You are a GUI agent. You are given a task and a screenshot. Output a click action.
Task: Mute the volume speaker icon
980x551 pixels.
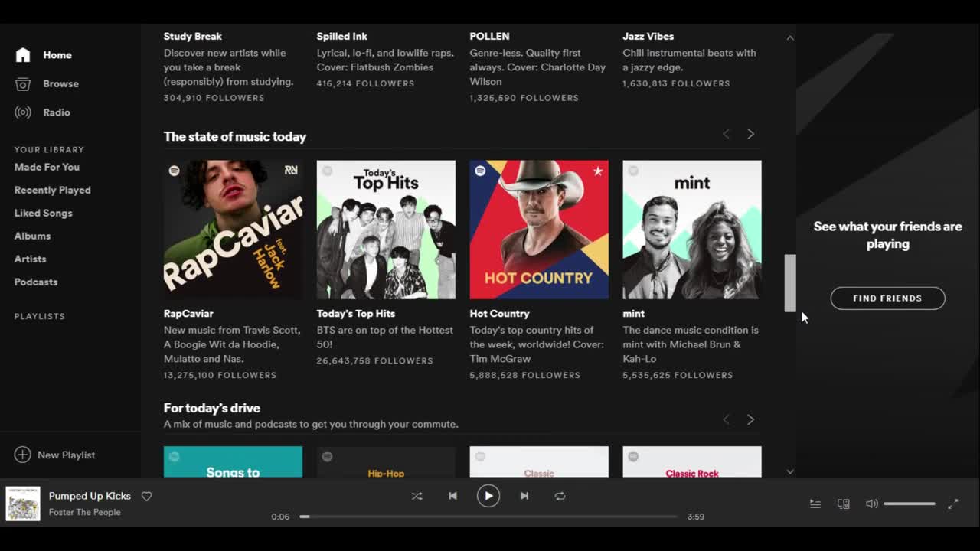(871, 504)
